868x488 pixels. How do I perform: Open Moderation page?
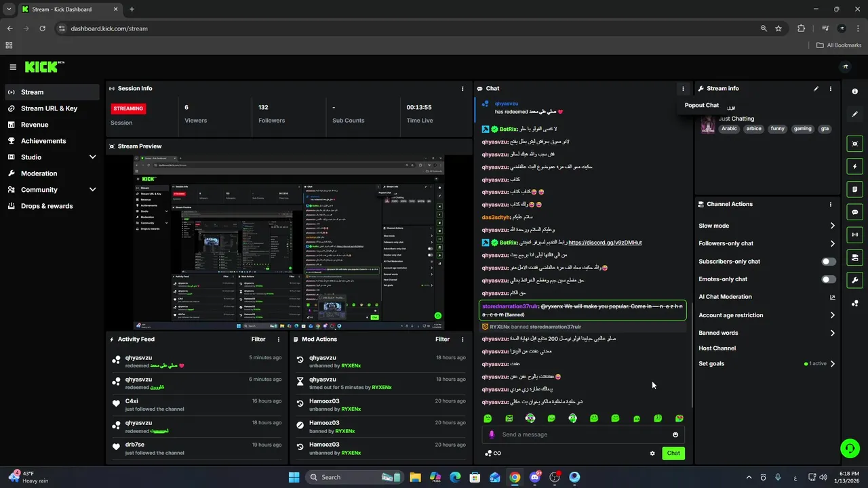tap(52, 174)
